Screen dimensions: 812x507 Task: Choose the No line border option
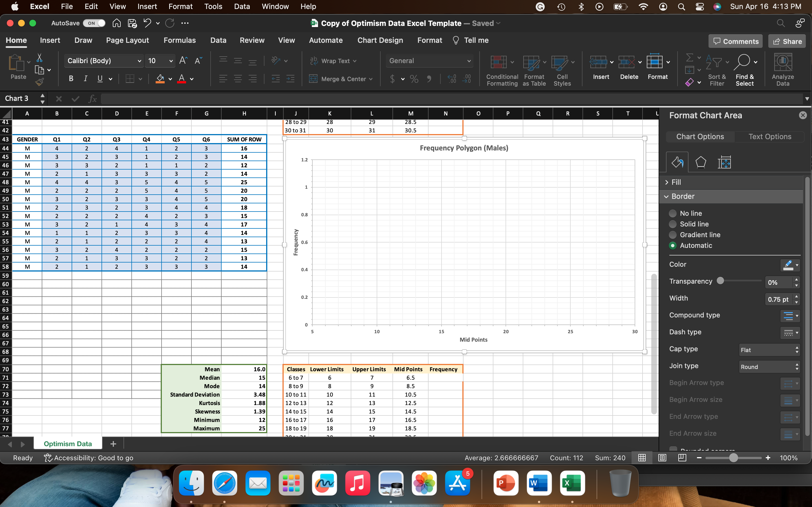(x=672, y=213)
